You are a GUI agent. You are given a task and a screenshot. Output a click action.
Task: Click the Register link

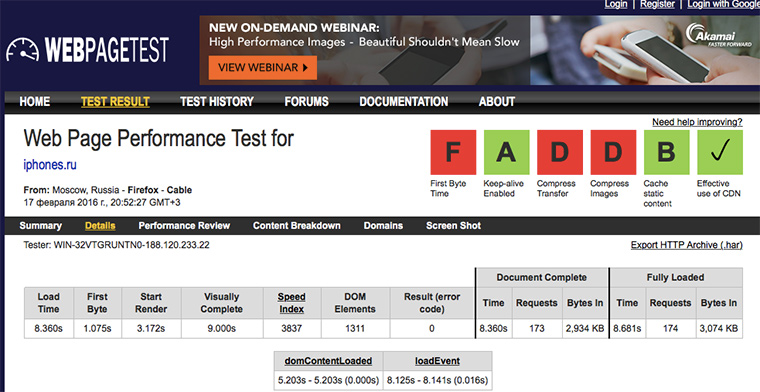tap(657, 4)
